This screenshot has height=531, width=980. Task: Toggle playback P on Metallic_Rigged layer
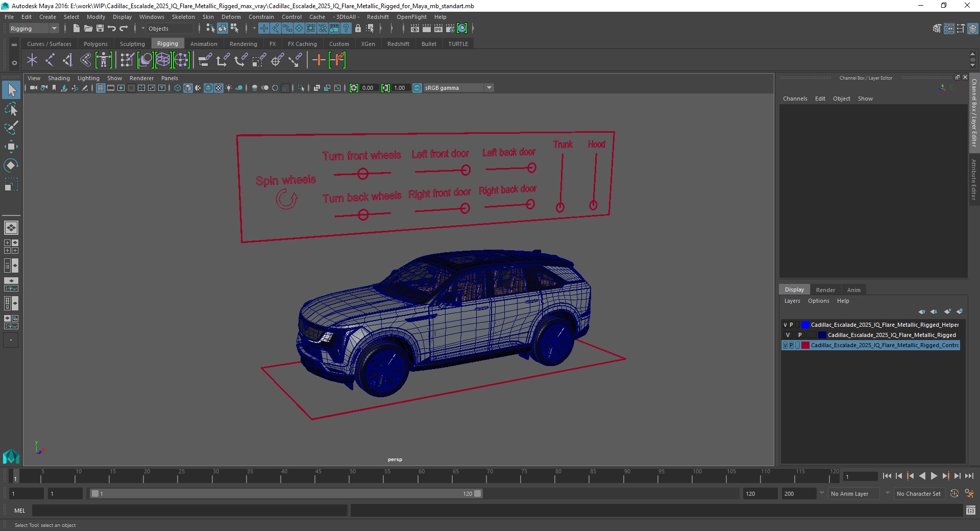click(x=800, y=335)
